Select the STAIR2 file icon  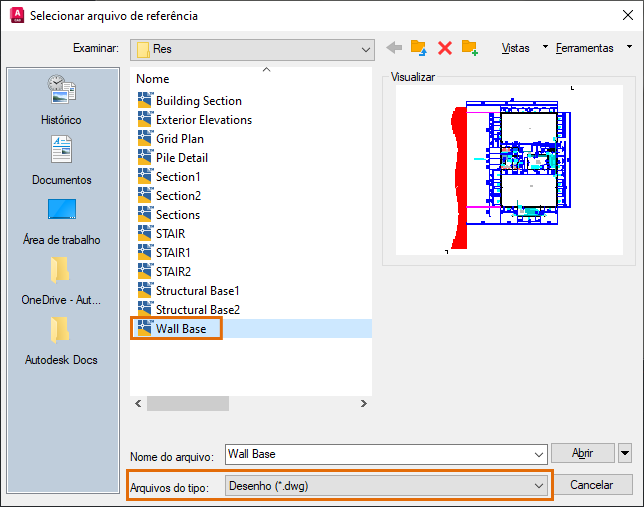click(x=145, y=272)
